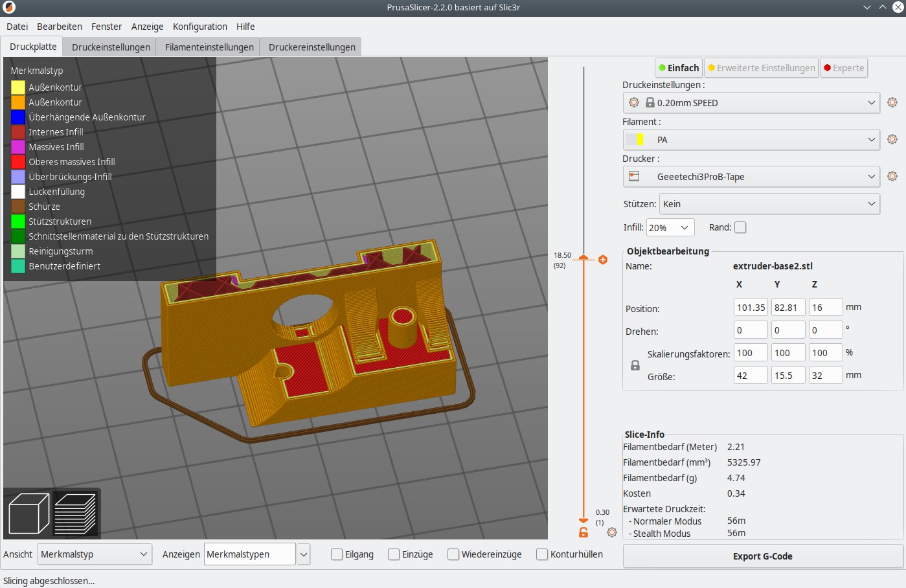The width and height of the screenshot is (906, 588).
Task: Select the layers preview view icon
Action: (x=76, y=513)
